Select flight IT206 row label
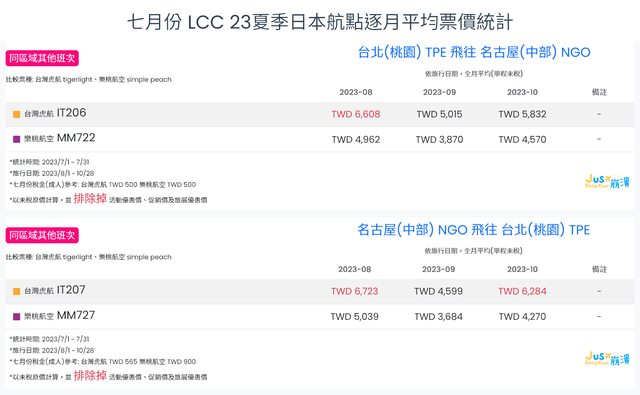 (55, 113)
